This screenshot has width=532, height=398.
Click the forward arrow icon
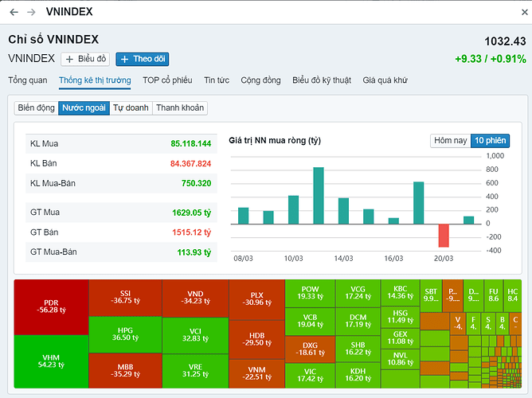(x=31, y=12)
